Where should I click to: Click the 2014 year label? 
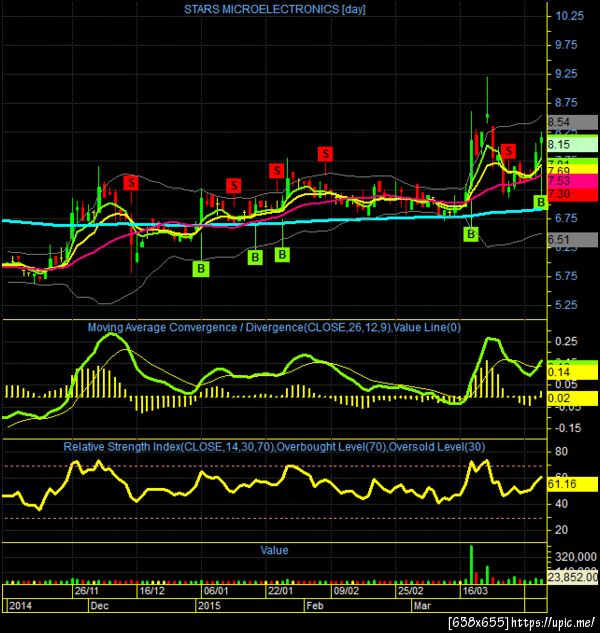click(x=21, y=606)
